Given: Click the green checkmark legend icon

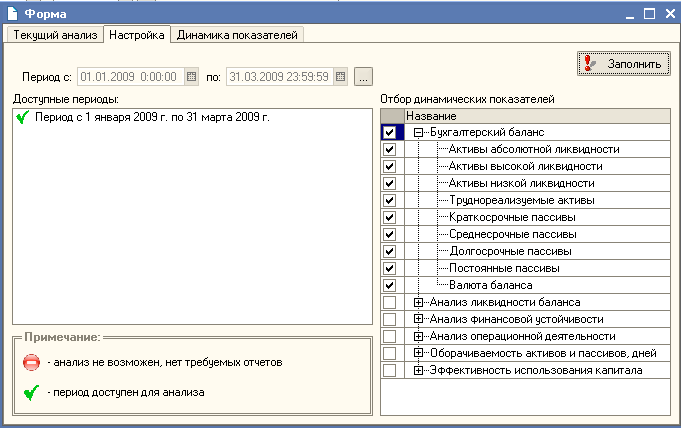Looking at the screenshot, I should (31, 392).
